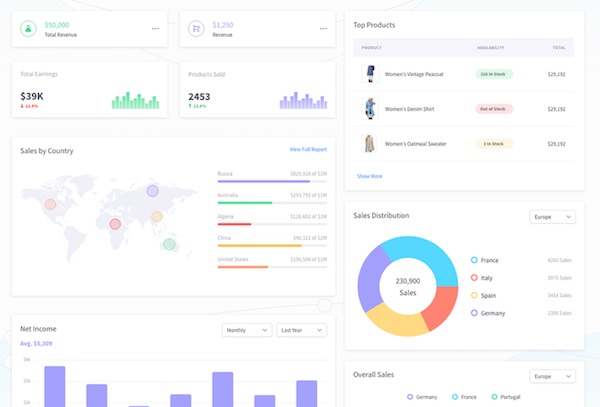Click the green Total Revenue user icon
The height and width of the screenshot is (407, 600).
pyautogui.click(x=28, y=28)
